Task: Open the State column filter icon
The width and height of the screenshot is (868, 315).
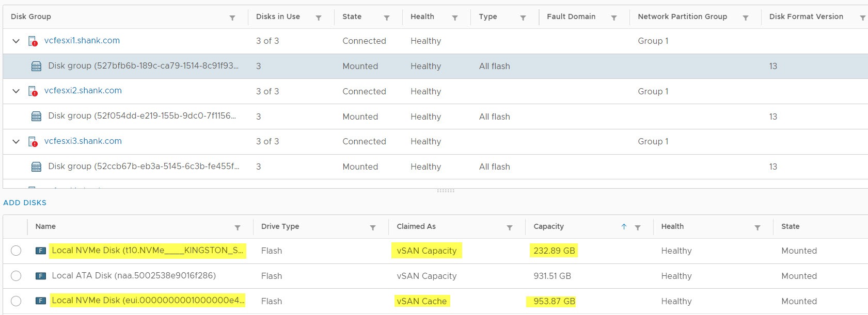Action: (386, 18)
